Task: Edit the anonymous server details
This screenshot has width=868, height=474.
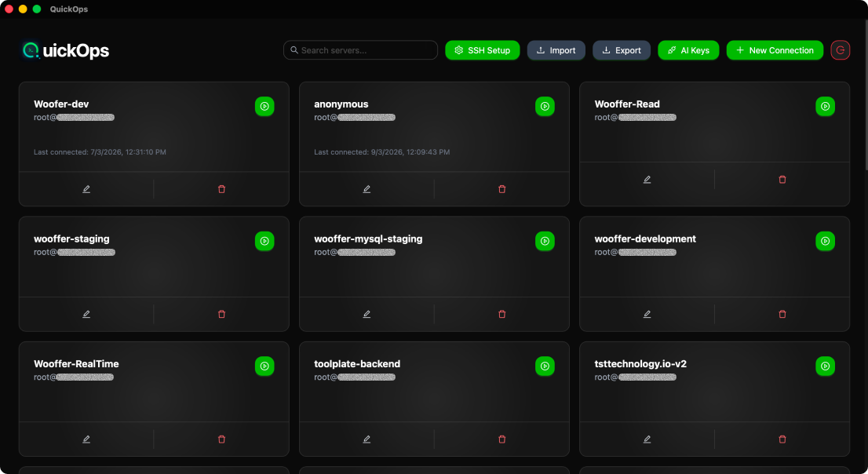Action: point(367,189)
